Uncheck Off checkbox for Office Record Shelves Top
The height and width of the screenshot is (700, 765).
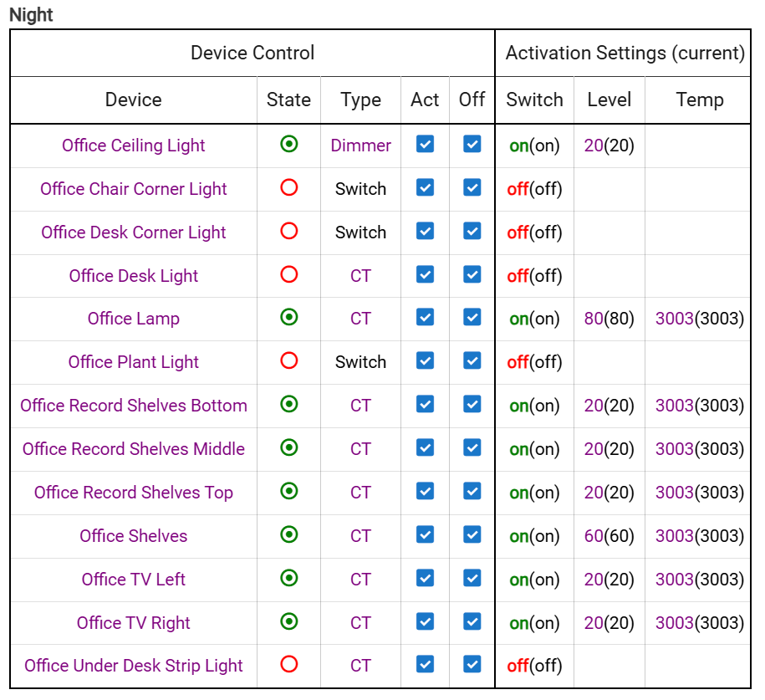pos(472,491)
